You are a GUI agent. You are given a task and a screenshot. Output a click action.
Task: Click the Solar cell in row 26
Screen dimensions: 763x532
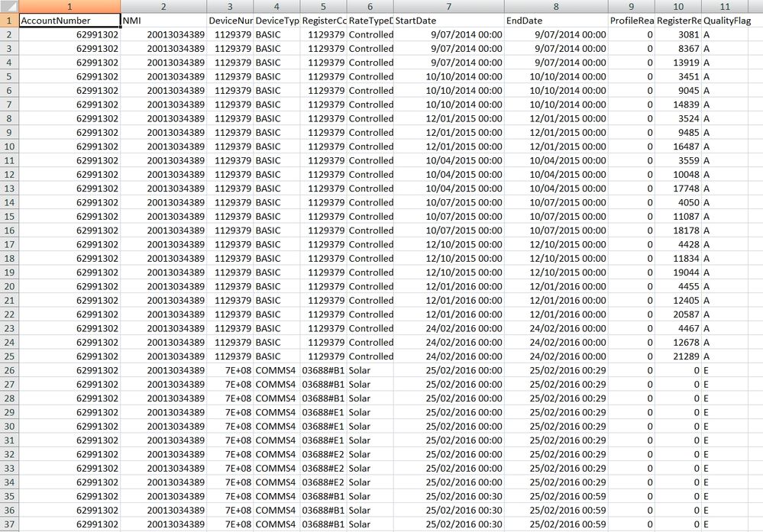(x=370, y=371)
